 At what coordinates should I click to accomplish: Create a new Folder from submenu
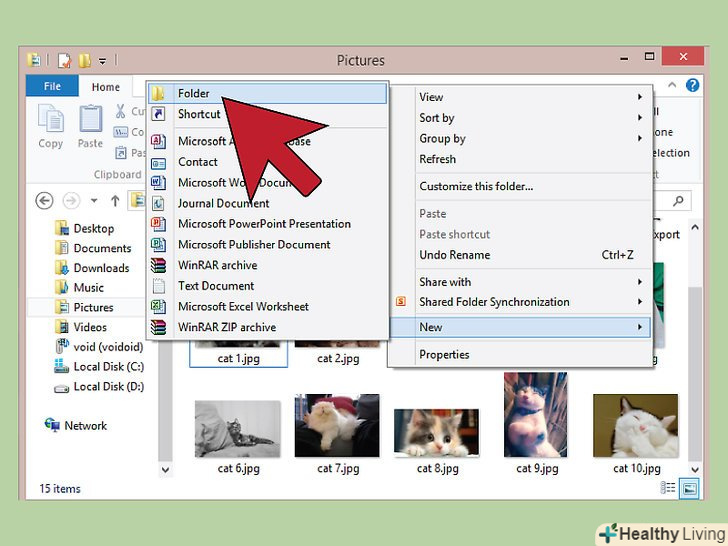(193, 93)
